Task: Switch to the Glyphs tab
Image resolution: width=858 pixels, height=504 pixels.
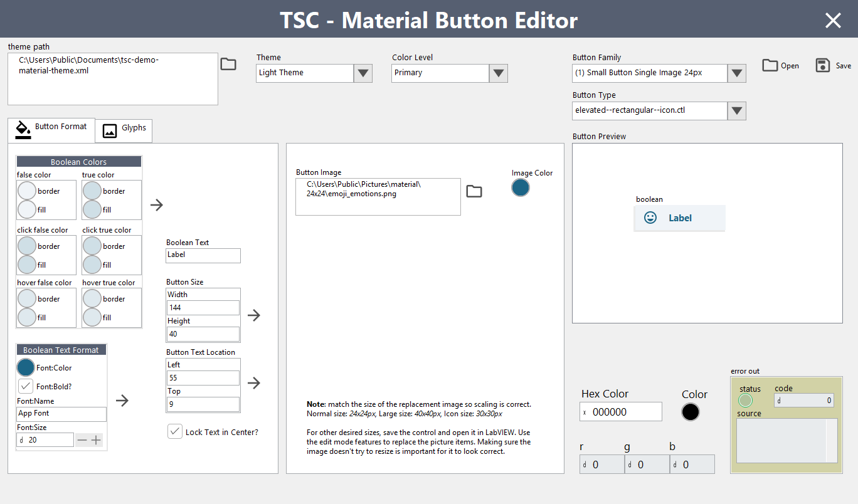Action: pyautogui.click(x=124, y=130)
